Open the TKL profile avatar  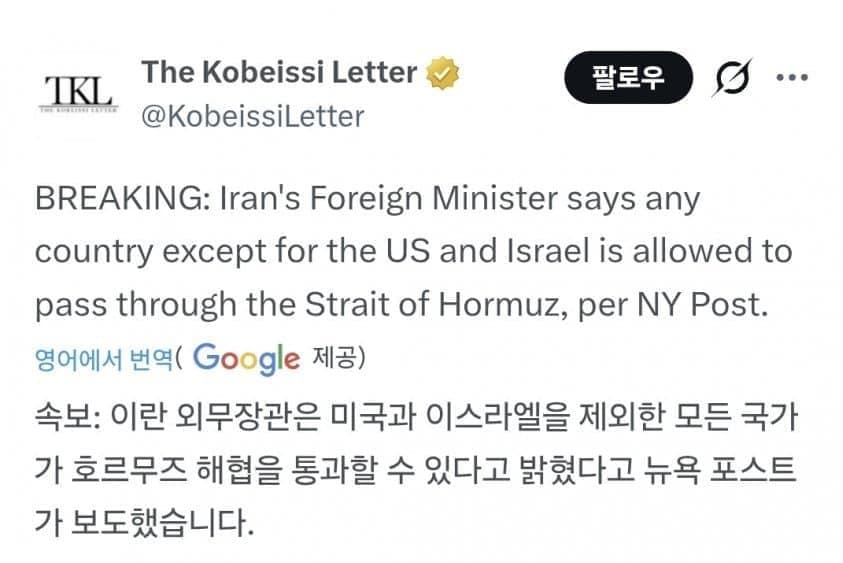(77, 94)
